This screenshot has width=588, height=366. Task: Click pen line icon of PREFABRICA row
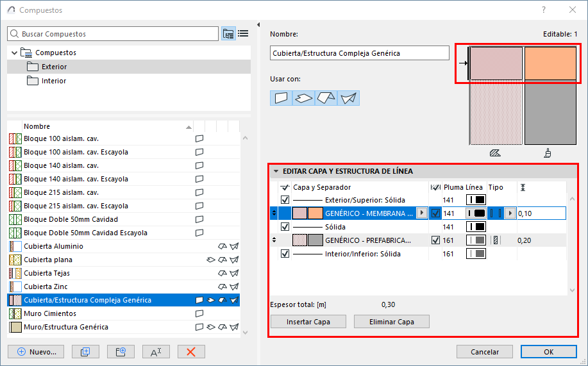pos(476,240)
